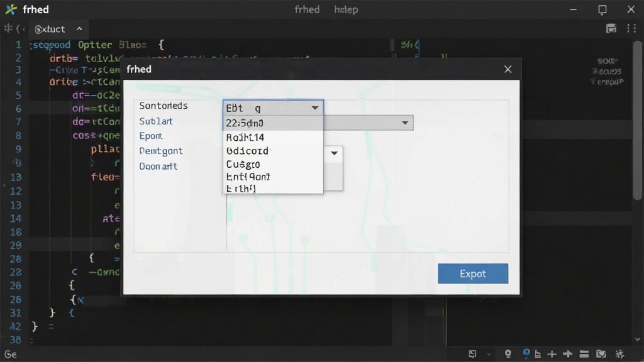Click the "Doon arlt" link in dialog
The image size is (644, 362).
tap(158, 166)
